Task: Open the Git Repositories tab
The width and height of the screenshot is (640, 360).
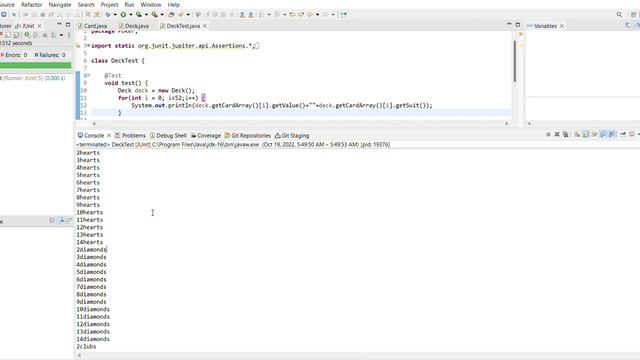Action: [248, 136]
